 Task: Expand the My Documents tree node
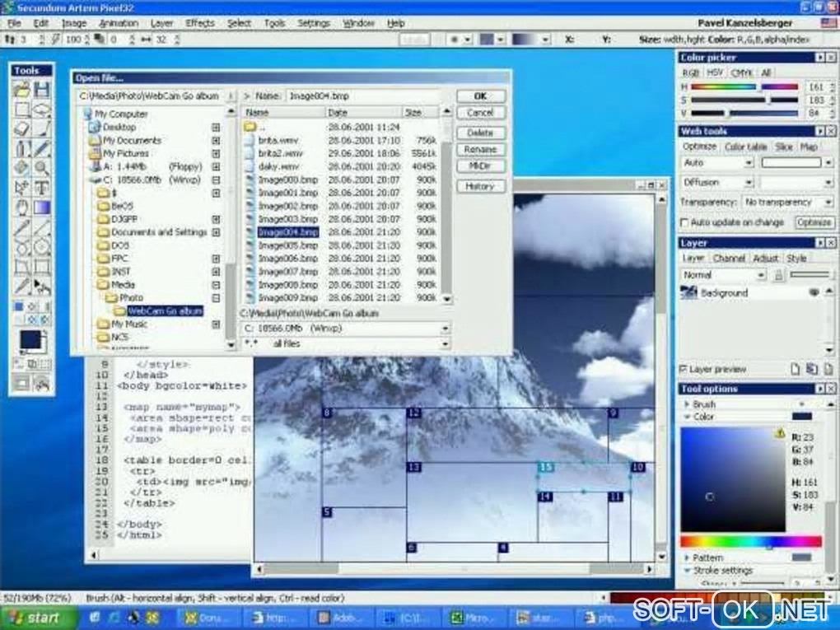[216, 140]
